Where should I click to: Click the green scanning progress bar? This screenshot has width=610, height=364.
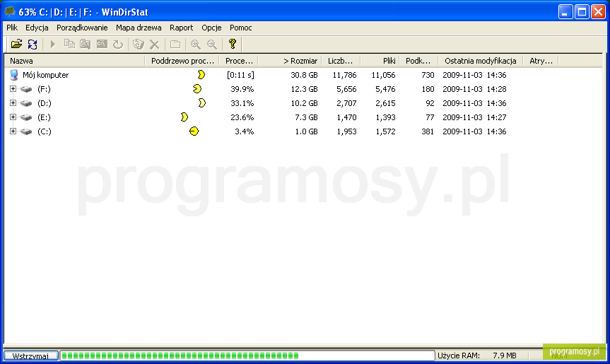coord(247,356)
